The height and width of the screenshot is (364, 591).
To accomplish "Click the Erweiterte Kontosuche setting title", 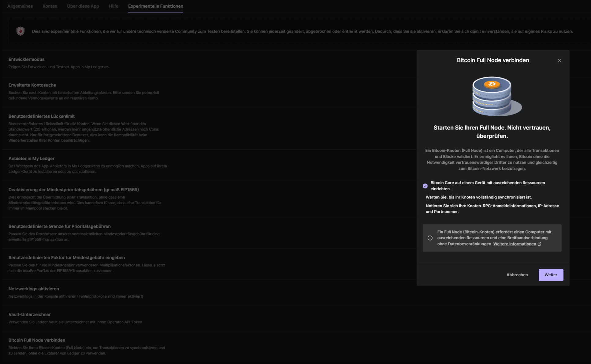I will click(32, 85).
